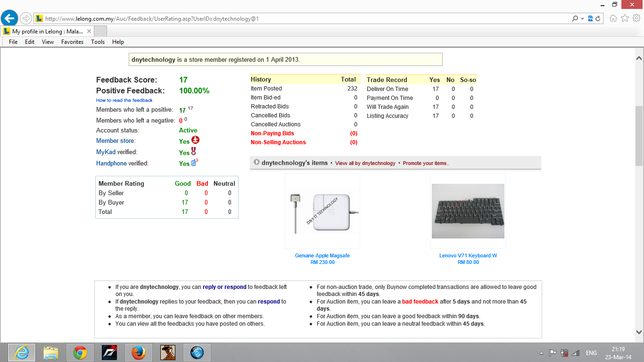Open the Action Center flag icon
This screenshot has width=644, height=362.
pyautogui.click(x=553, y=353)
